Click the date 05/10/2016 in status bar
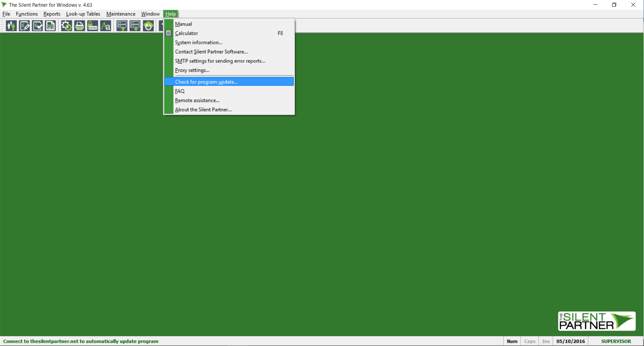The width and height of the screenshot is (644, 346). tap(571, 341)
